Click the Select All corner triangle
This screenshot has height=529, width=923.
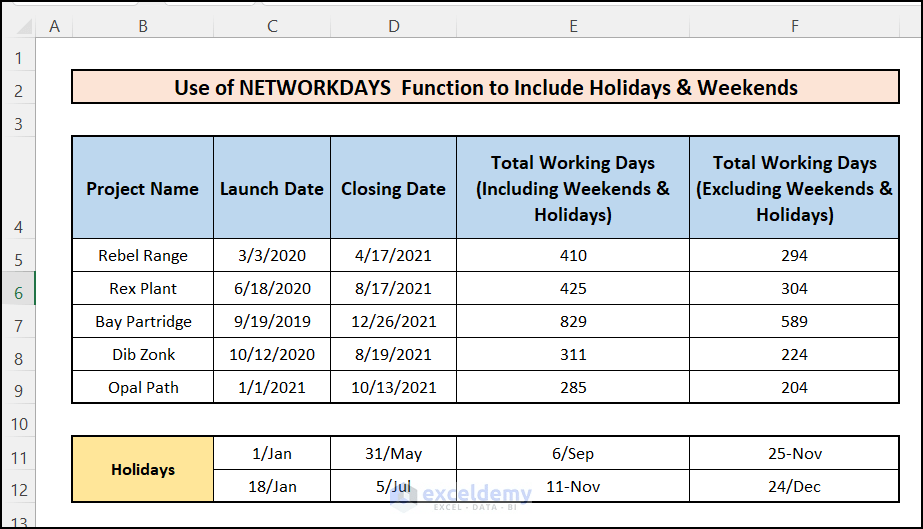coord(24,26)
